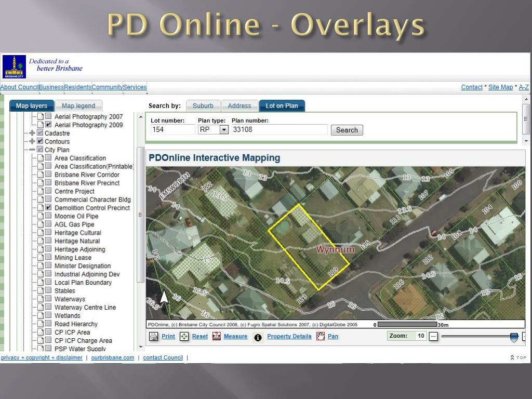Click the Pan hand icon
Screen dimensions: 532x399
(x=320, y=336)
